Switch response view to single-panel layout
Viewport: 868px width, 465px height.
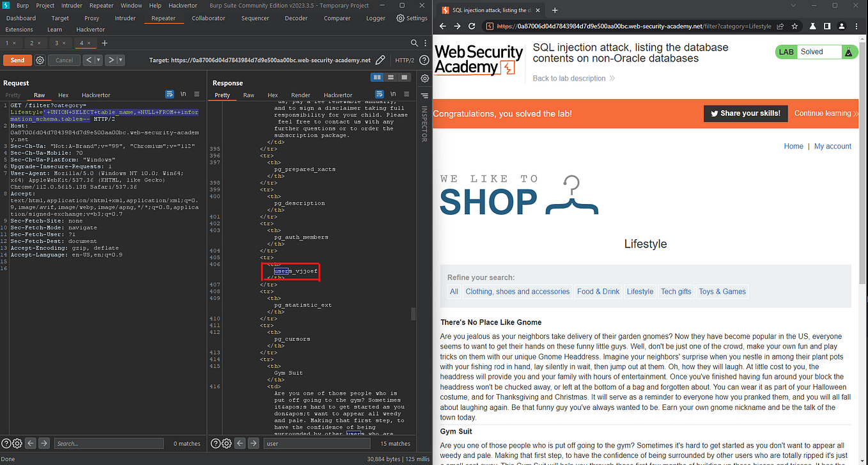pyautogui.click(x=404, y=77)
